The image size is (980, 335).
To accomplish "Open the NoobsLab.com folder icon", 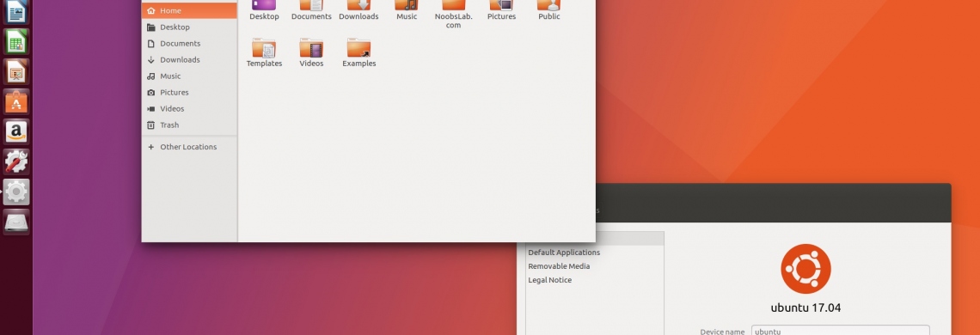I will (454, 6).
